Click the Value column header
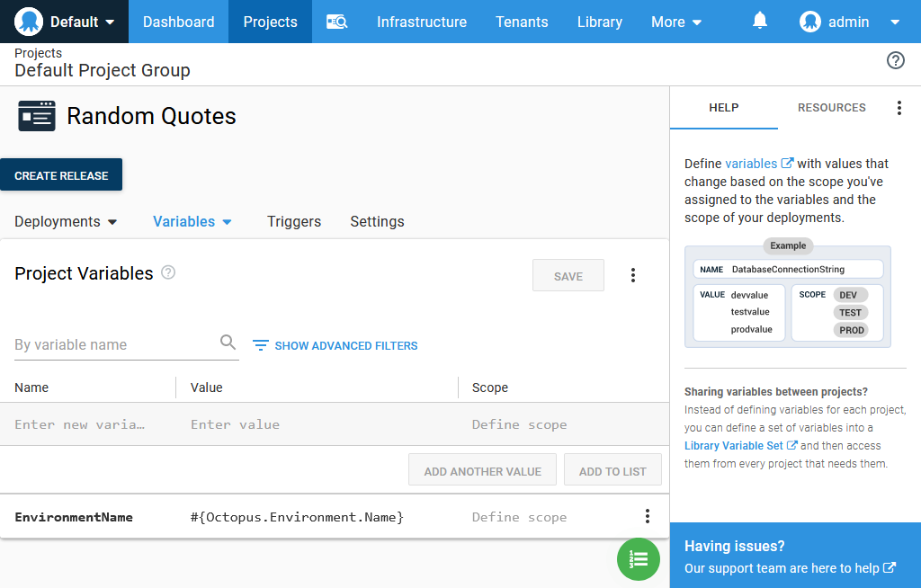The width and height of the screenshot is (921, 588). point(206,388)
